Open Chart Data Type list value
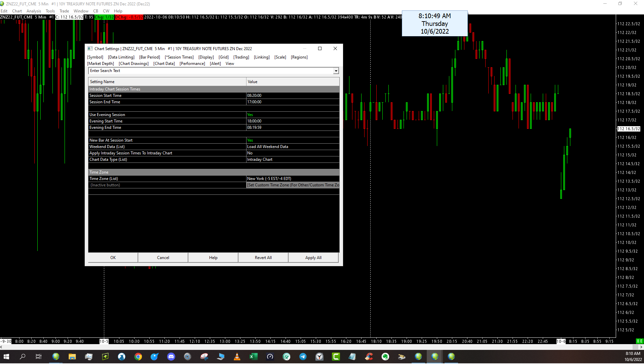The image size is (644, 364). pyautogui.click(x=293, y=159)
